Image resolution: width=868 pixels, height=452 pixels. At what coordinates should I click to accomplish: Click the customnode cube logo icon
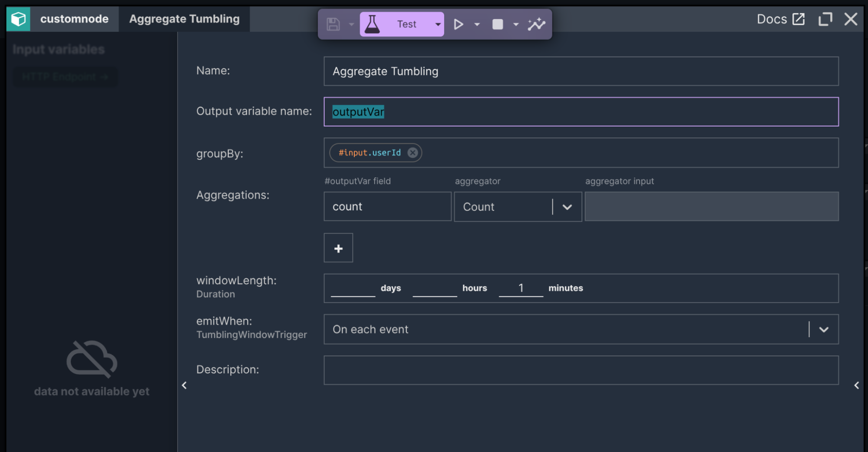[18, 19]
